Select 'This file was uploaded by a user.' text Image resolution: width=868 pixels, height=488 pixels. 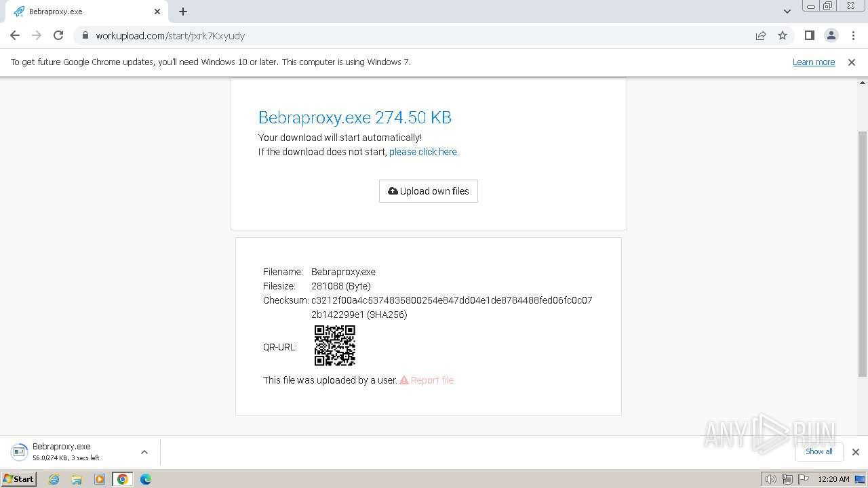330,380
